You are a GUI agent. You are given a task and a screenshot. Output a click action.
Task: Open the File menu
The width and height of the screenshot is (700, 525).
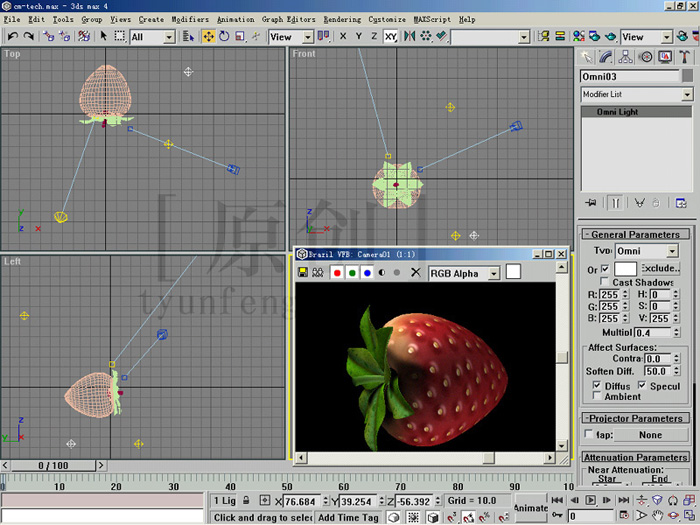coord(12,19)
